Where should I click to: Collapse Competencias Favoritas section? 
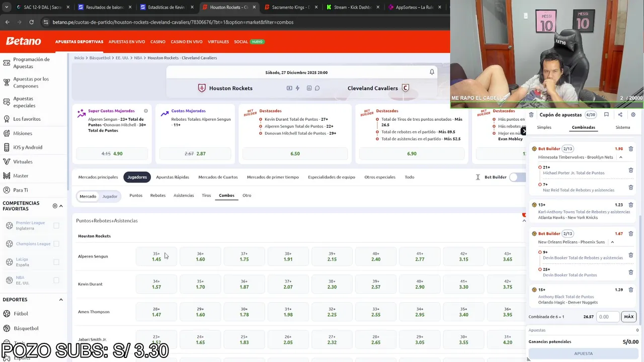click(x=61, y=206)
